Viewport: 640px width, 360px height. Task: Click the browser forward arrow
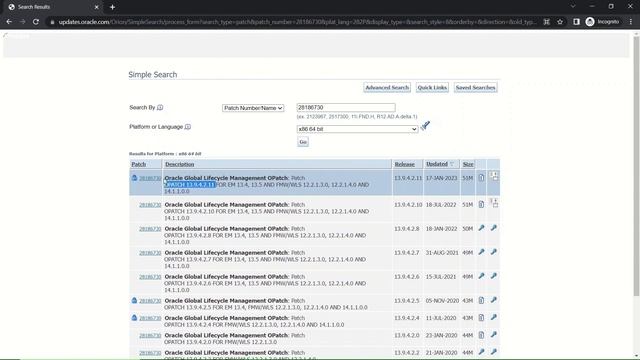(22, 22)
